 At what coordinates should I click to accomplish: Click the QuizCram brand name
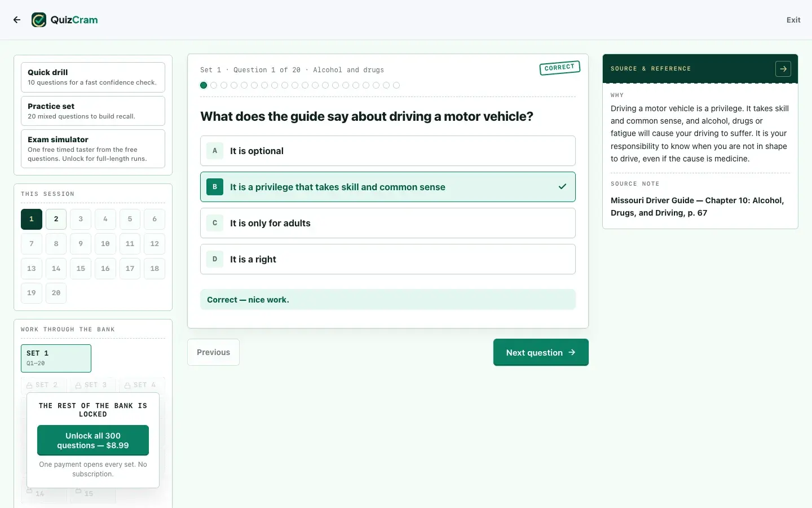(74, 20)
